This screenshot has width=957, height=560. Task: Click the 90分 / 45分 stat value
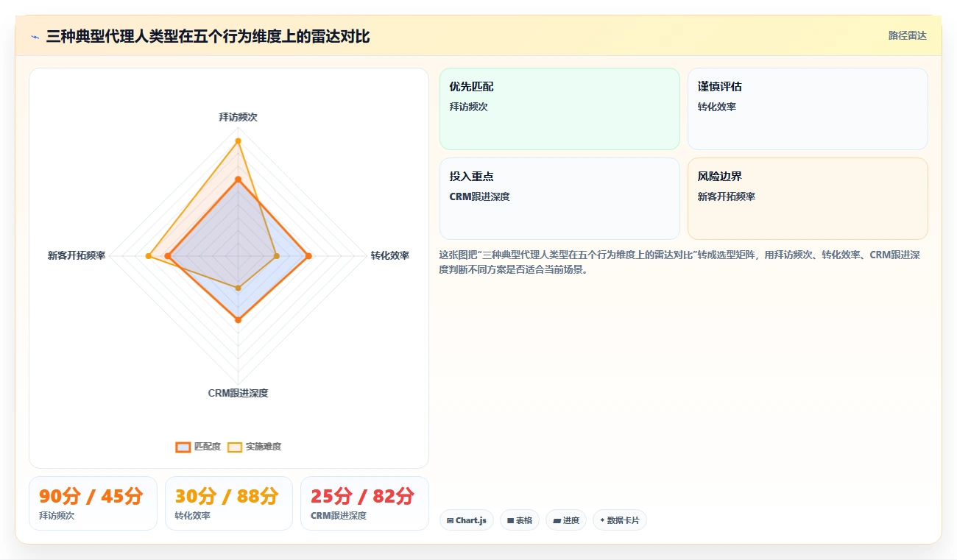pos(91,497)
